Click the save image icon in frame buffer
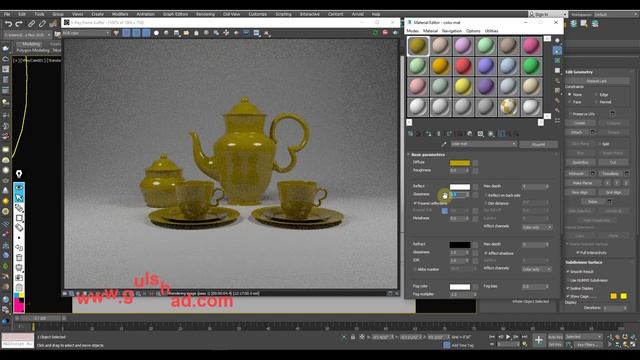Image resolution: width=640 pixels, height=360 pixels. pyautogui.click(x=176, y=33)
